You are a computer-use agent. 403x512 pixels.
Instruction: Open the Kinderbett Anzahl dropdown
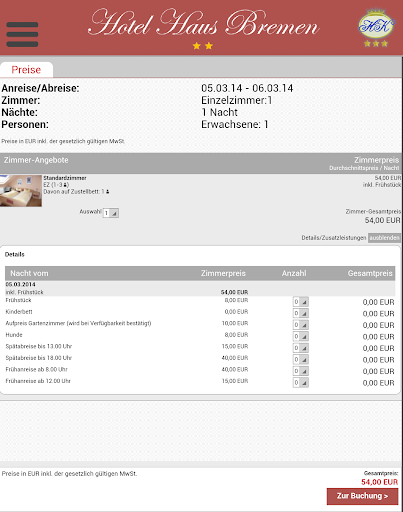coord(301,313)
